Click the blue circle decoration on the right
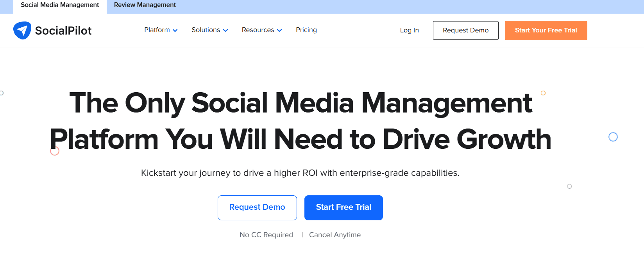This screenshot has width=644, height=259. [613, 137]
